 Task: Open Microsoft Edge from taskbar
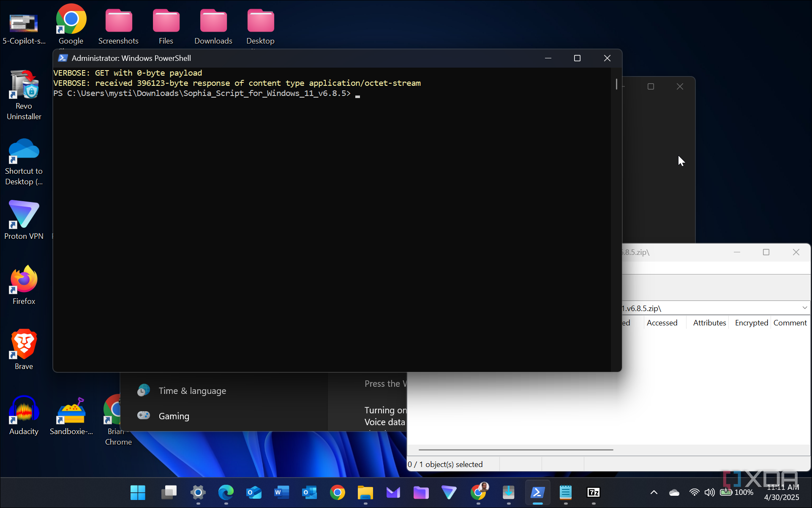[x=226, y=492]
